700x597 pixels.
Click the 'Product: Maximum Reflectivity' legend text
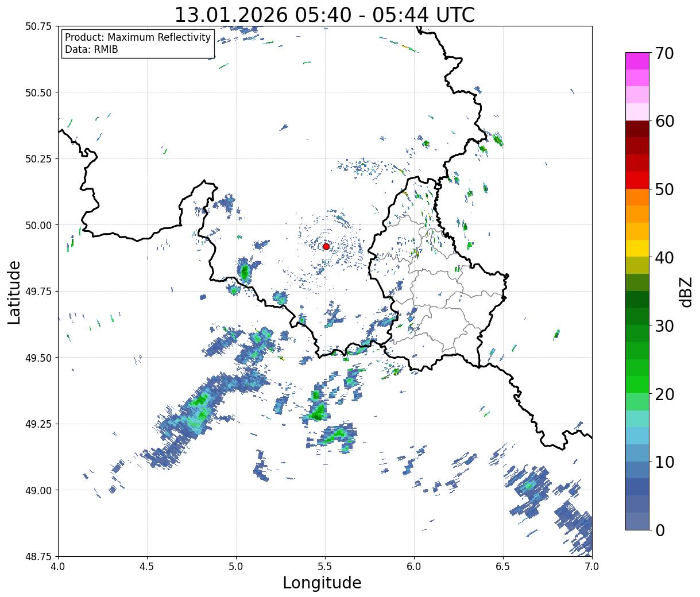pos(138,37)
